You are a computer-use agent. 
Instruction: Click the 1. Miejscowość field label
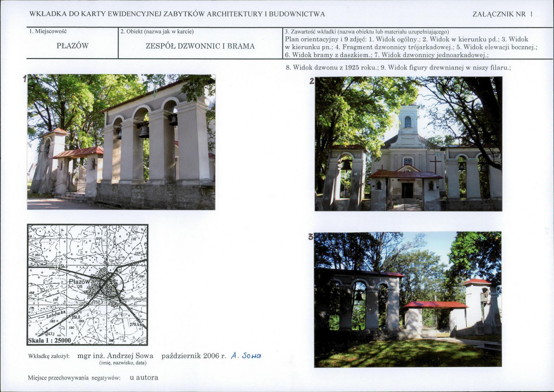click(x=48, y=31)
